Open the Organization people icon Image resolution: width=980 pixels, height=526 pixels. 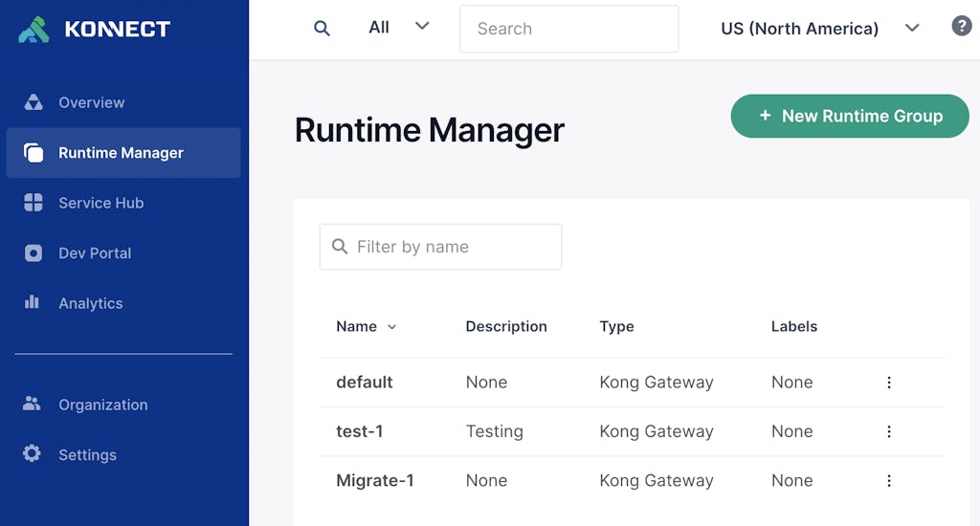pyautogui.click(x=33, y=404)
